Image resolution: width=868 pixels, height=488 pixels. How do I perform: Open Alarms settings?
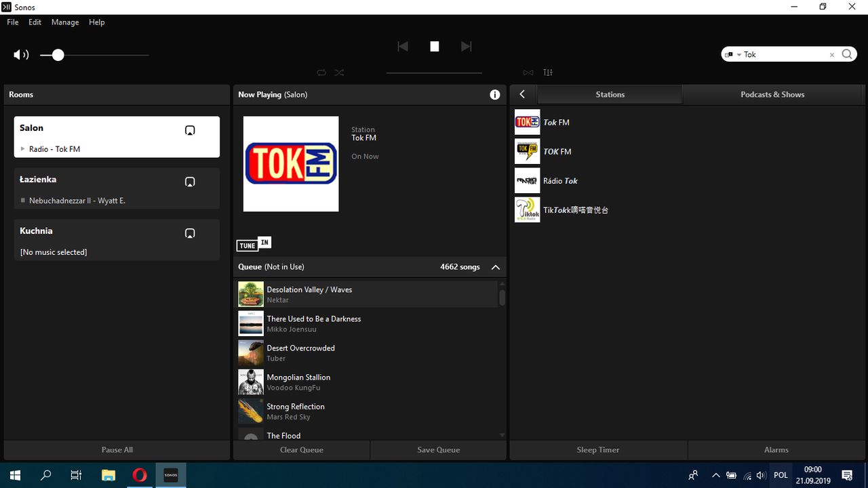pos(776,450)
